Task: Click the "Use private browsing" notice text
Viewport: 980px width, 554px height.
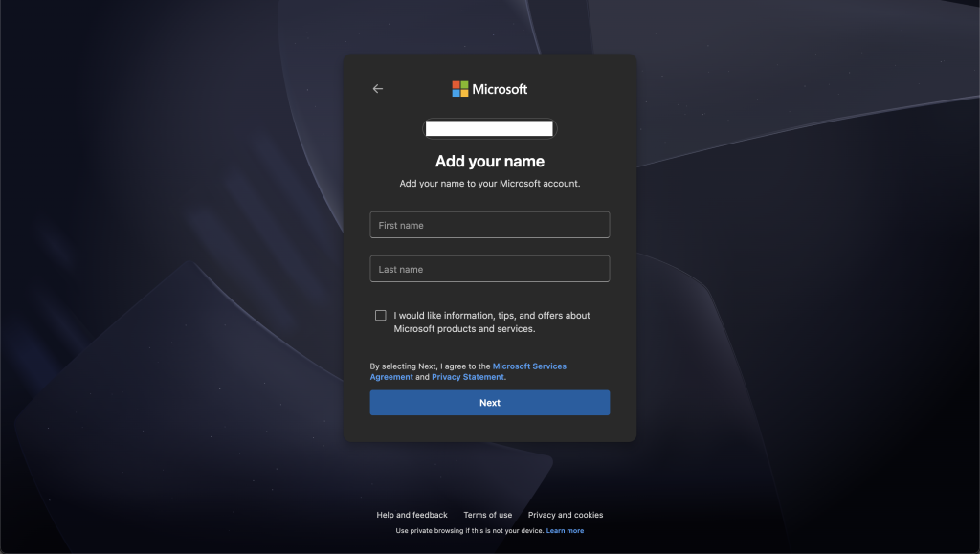Action: point(469,530)
